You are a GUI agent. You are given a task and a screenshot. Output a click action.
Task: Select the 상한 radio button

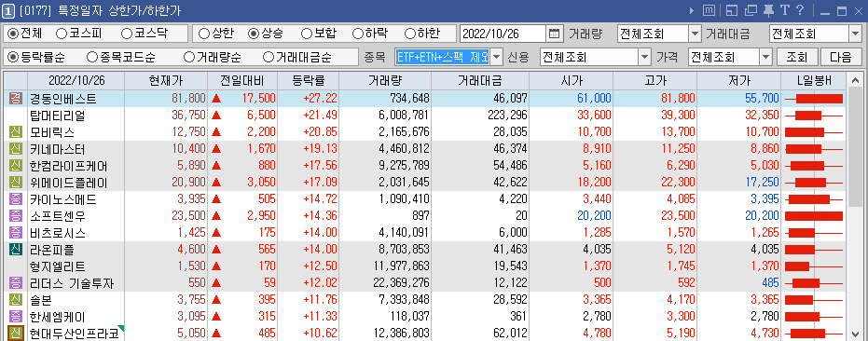[203, 34]
